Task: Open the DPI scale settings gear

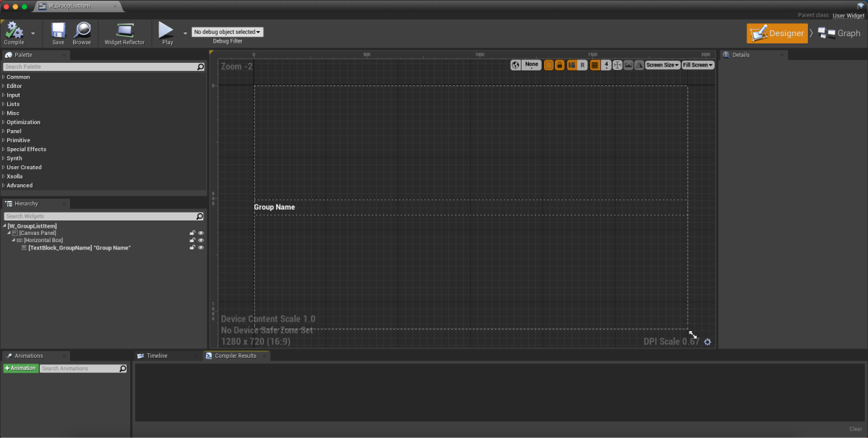Action: tap(707, 342)
